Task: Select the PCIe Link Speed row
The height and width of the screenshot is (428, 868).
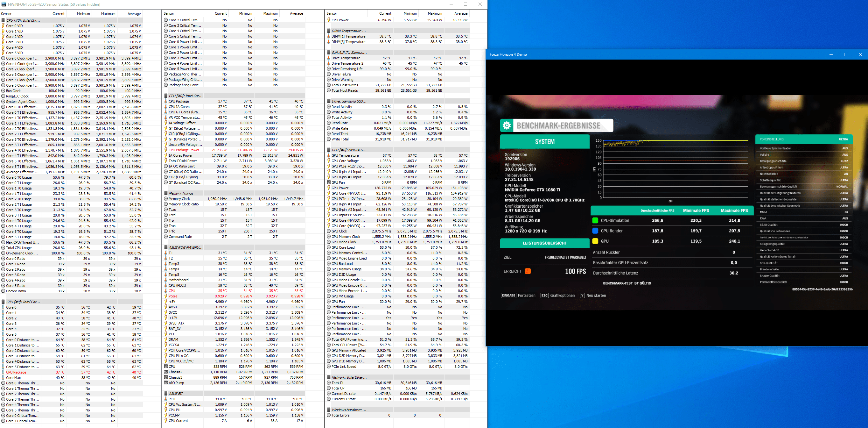Action: point(397,367)
